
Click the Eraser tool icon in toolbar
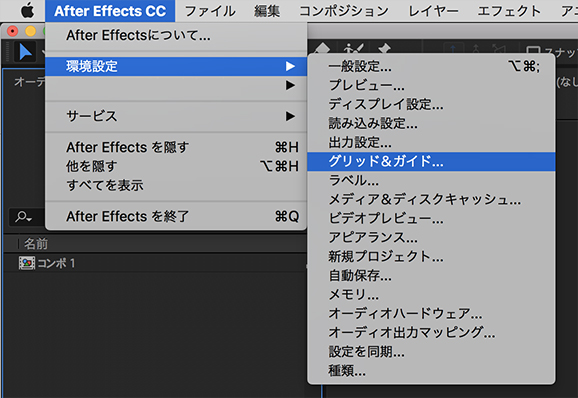(322, 49)
